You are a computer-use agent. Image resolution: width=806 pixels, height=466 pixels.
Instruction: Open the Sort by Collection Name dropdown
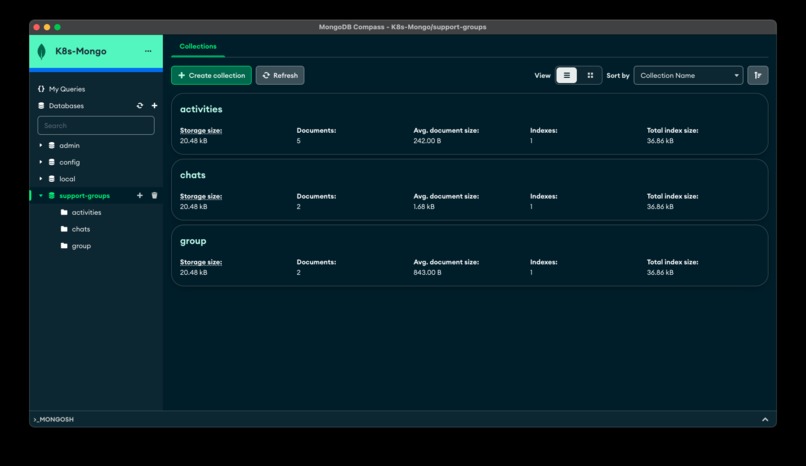click(x=688, y=76)
